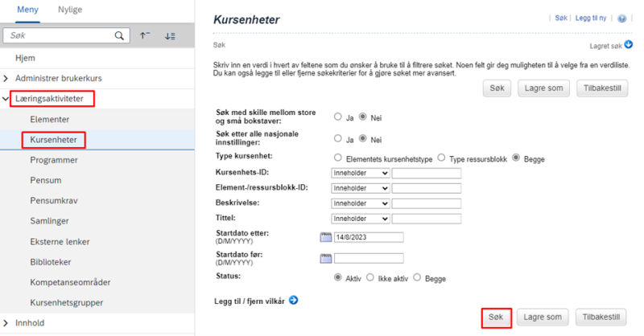
Task: Click the magnifier icon in menu search
Action: point(119,35)
